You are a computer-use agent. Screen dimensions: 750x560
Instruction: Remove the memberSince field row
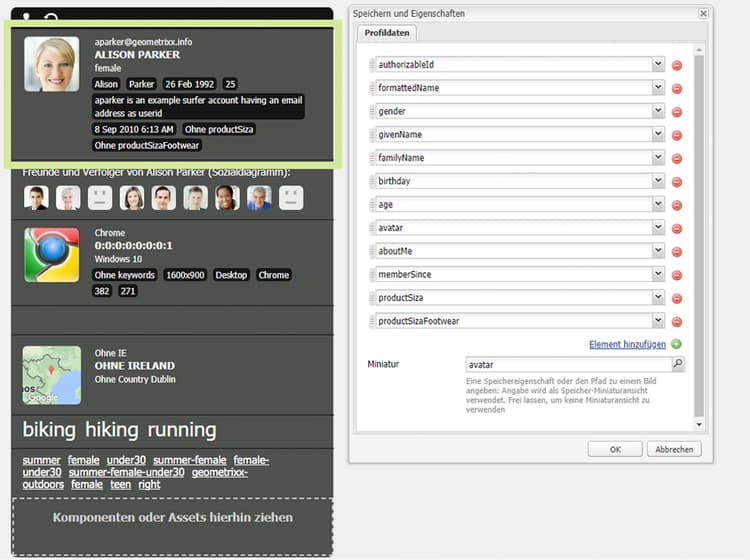pyautogui.click(x=677, y=275)
